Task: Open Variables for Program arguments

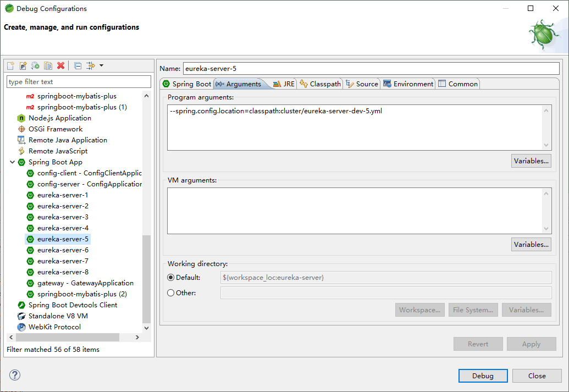Action: (x=531, y=161)
